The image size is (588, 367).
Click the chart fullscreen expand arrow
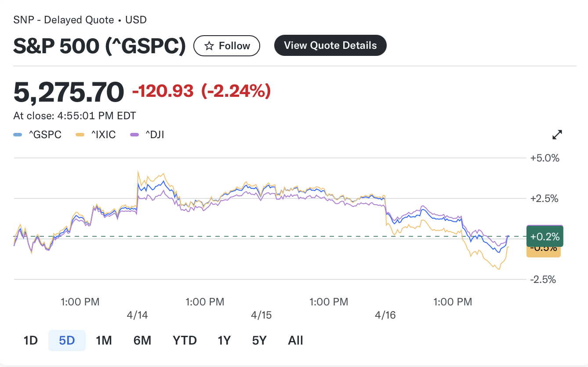pos(557,134)
